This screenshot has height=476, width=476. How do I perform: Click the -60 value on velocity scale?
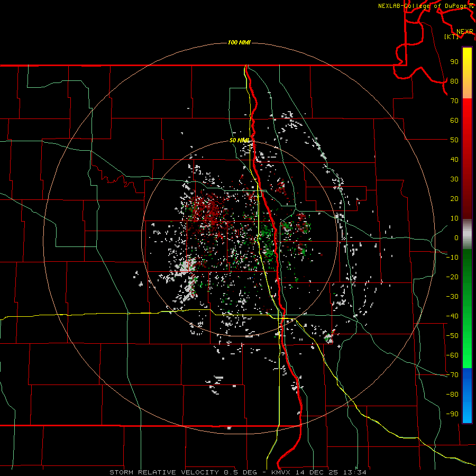(452, 355)
